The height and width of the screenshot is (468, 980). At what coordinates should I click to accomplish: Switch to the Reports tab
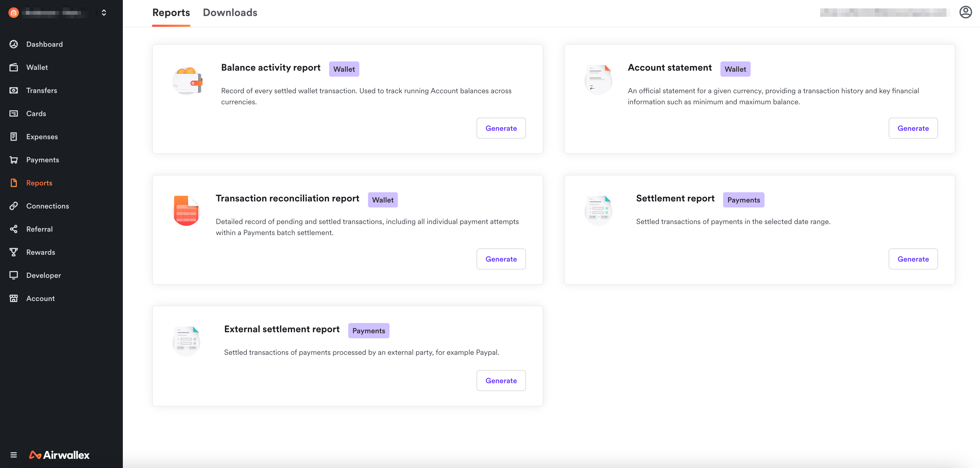171,13
